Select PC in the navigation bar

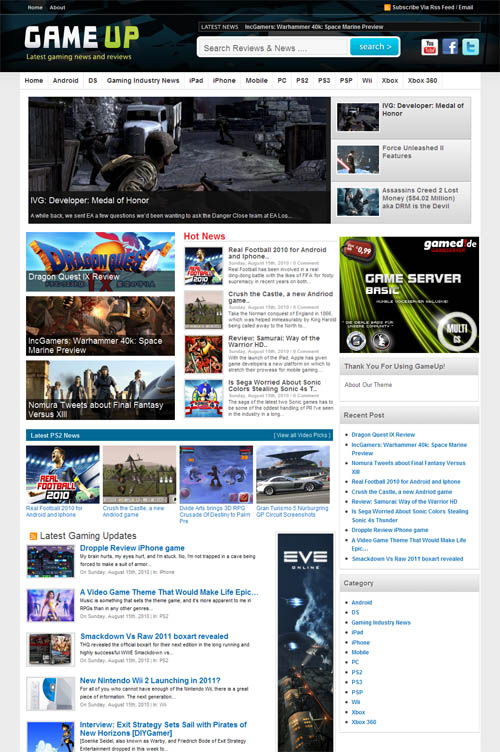[x=282, y=81]
